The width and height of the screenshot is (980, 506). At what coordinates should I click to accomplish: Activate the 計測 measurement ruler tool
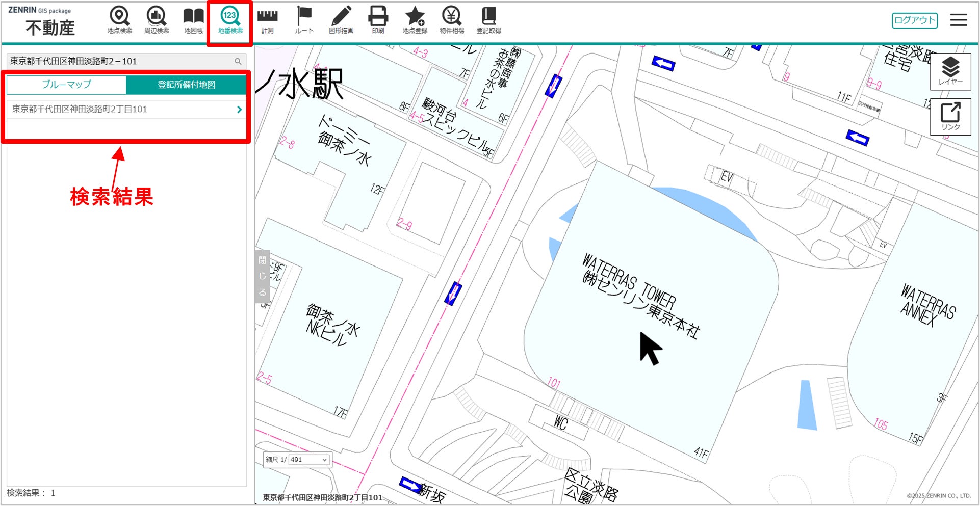(267, 20)
